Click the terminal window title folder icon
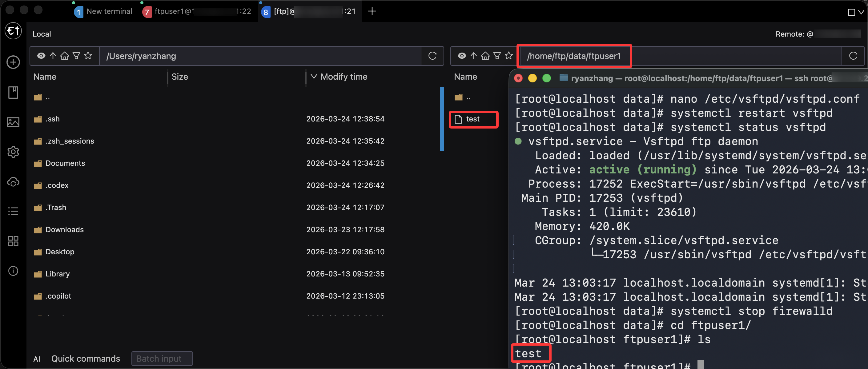The image size is (868, 369). tap(563, 78)
